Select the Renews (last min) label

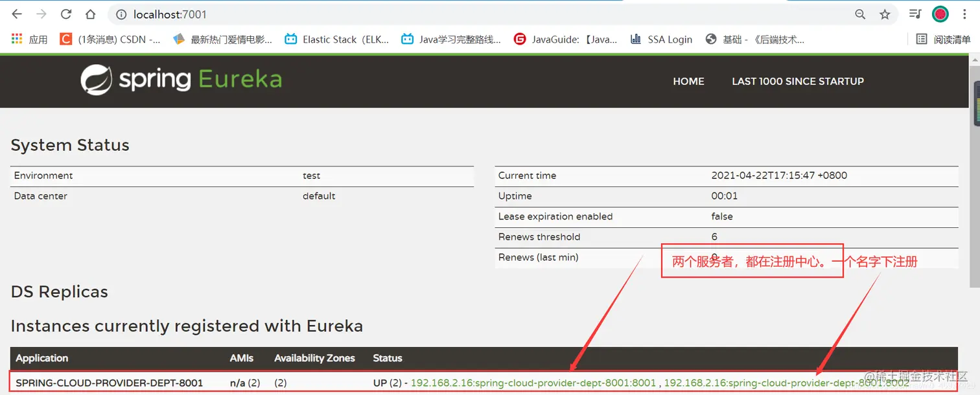pyautogui.click(x=539, y=257)
